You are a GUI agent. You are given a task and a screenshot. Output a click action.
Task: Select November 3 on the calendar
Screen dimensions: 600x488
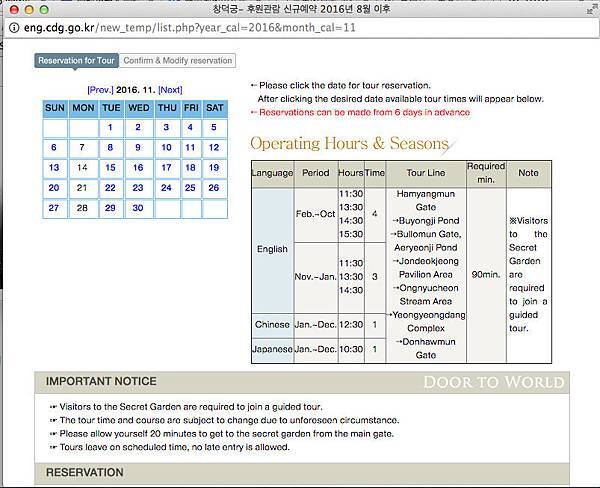pyautogui.click(x=166, y=127)
